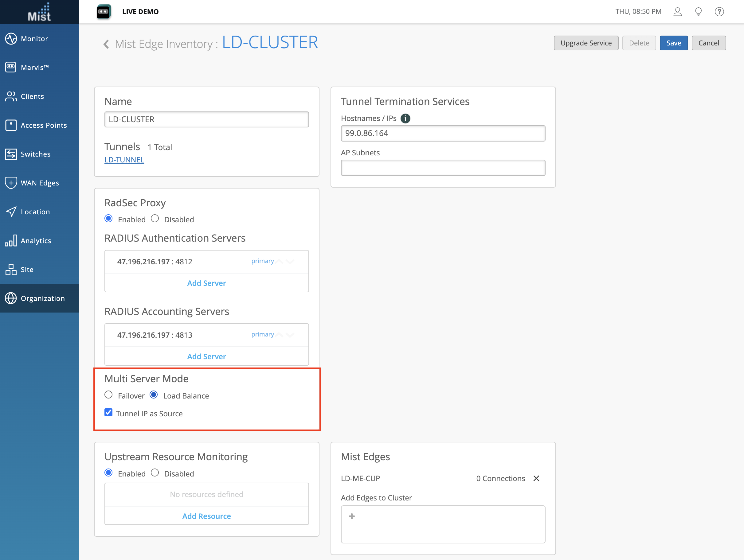
Task: Uncheck Tunnel IP as Source checkbox
Action: click(108, 413)
